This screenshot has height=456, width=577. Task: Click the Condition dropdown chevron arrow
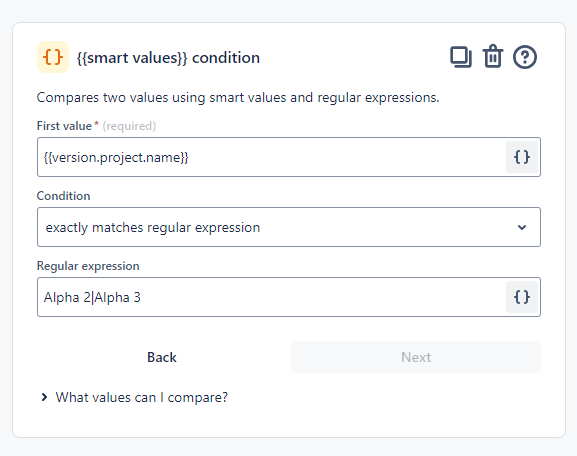point(522,227)
